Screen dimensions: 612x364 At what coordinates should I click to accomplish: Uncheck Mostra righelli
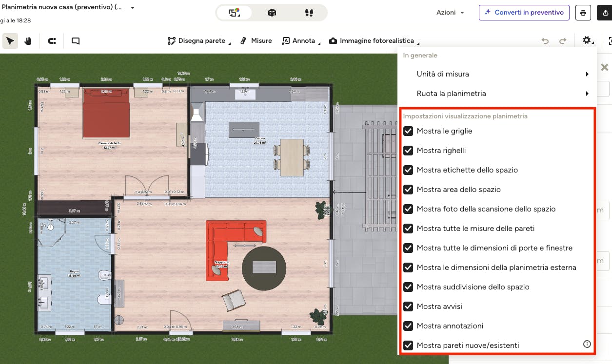pyautogui.click(x=408, y=151)
